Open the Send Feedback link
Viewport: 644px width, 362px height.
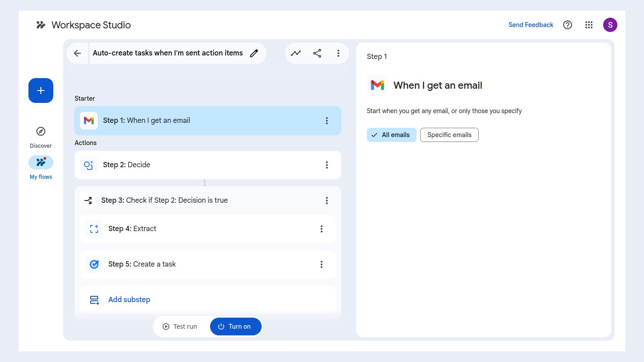531,25
